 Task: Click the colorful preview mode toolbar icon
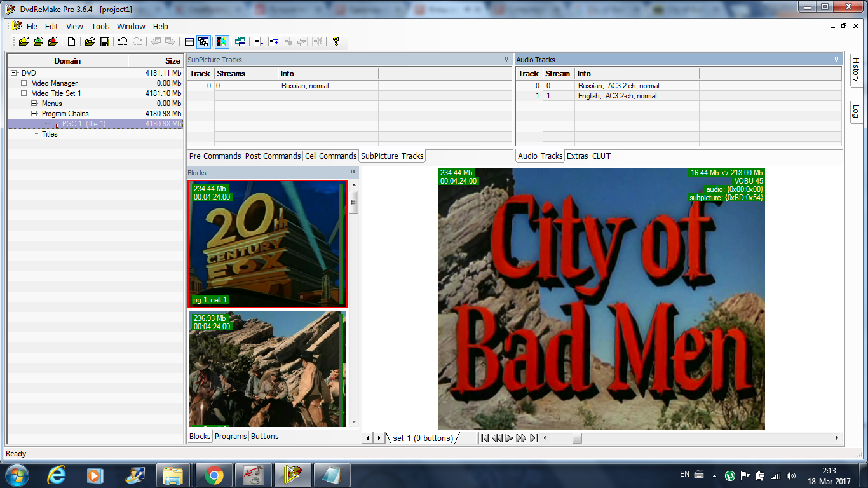click(222, 42)
